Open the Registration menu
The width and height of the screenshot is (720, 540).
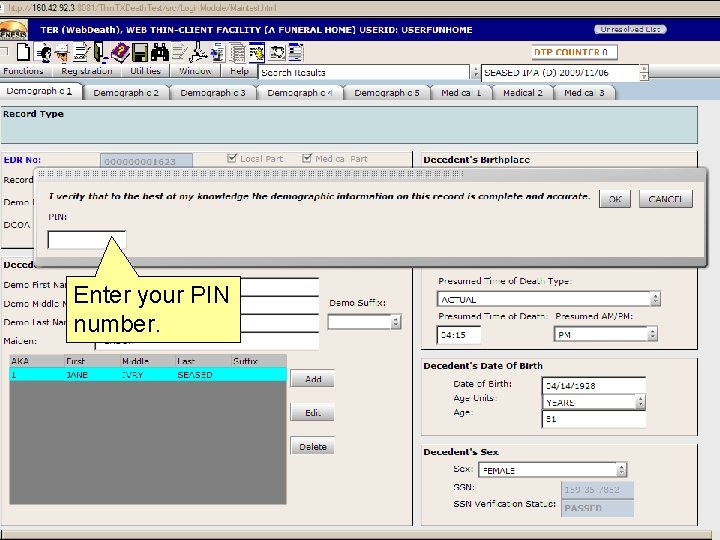pos(86,71)
